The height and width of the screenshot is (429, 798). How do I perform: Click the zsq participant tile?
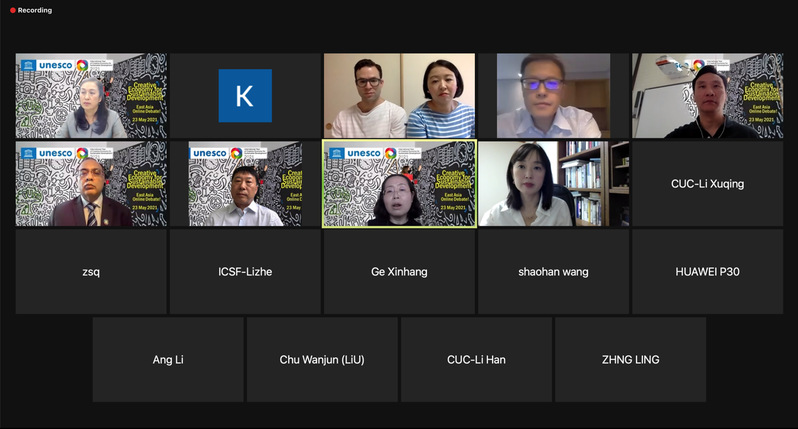[x=91, y=272]
